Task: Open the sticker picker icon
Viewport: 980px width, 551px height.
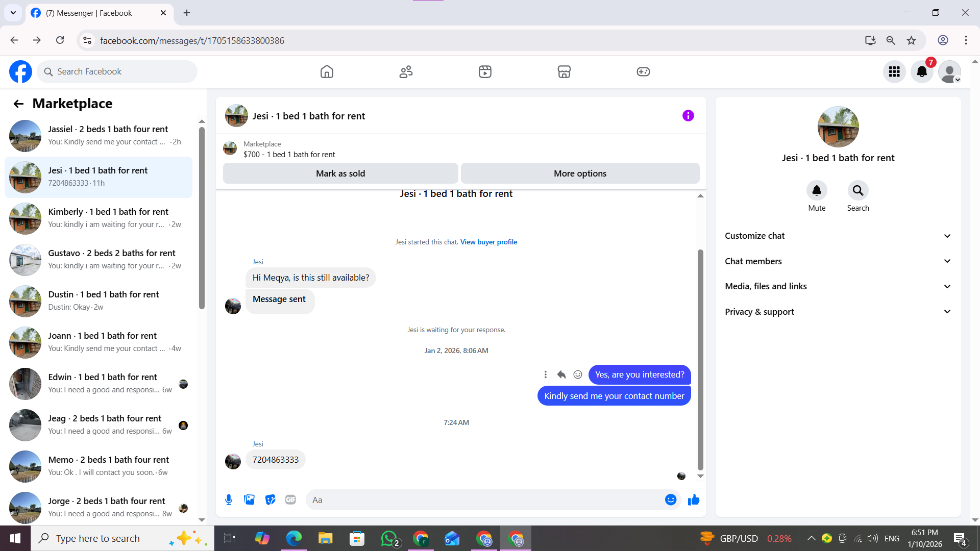Action: (x=270, y=500)
